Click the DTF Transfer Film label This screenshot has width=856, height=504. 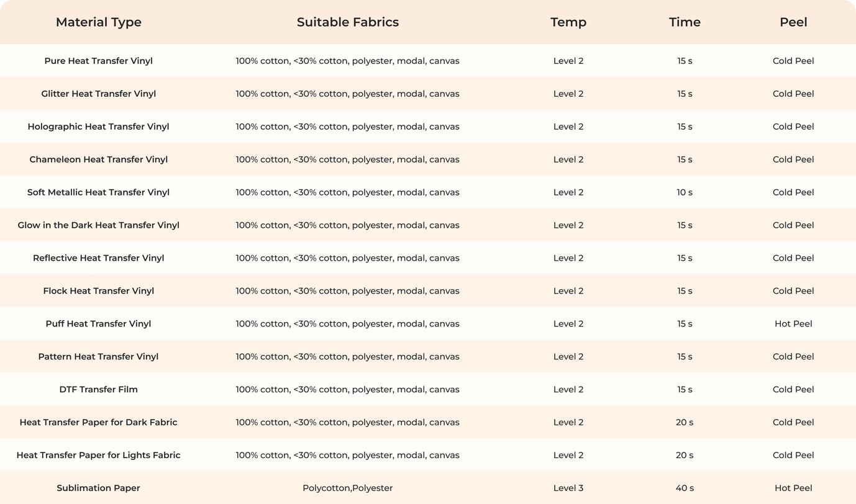click(99, 390)
